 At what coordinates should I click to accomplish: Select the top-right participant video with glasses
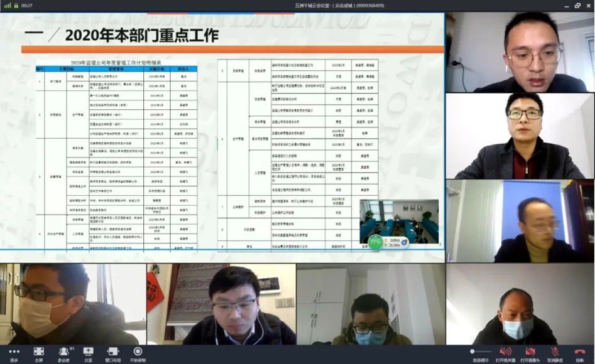tap(520, 52)
